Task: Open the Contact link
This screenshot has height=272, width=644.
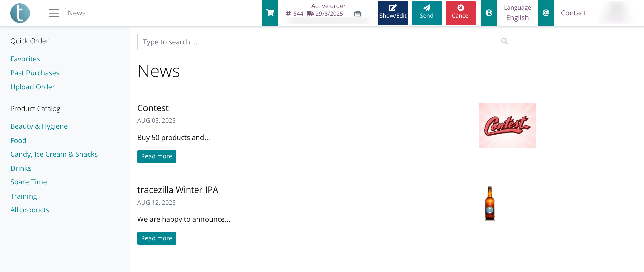Action: point(573,13)
